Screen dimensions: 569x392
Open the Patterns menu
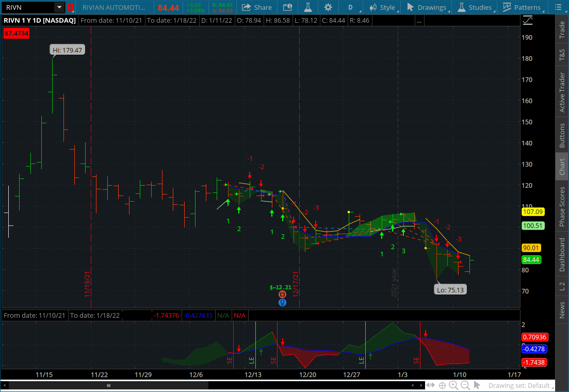(x=522, y=7)
